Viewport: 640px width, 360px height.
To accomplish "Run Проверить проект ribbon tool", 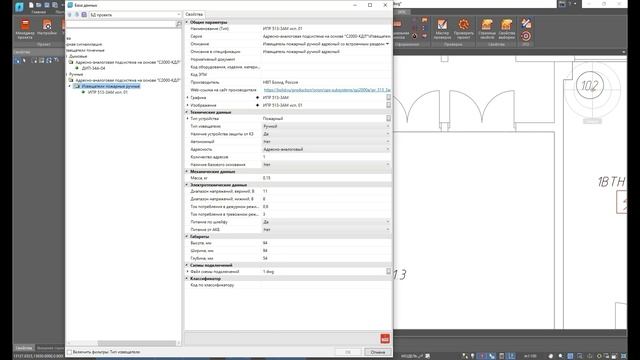I will coord(464,29).
